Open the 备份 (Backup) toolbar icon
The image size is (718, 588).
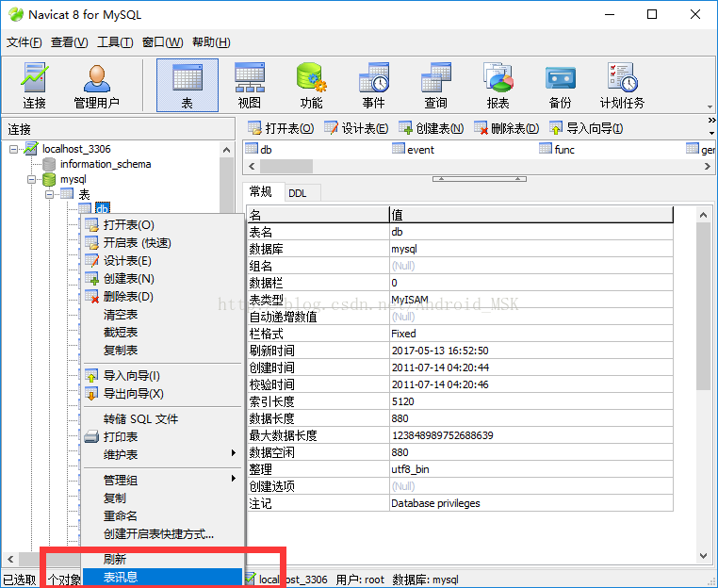(x=561, y=85)
